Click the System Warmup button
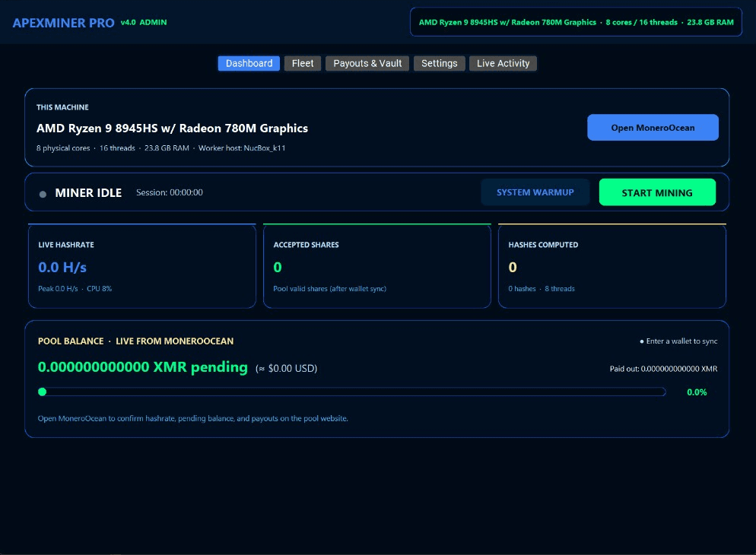The image size is (756, 555). [x=535, y=192]
